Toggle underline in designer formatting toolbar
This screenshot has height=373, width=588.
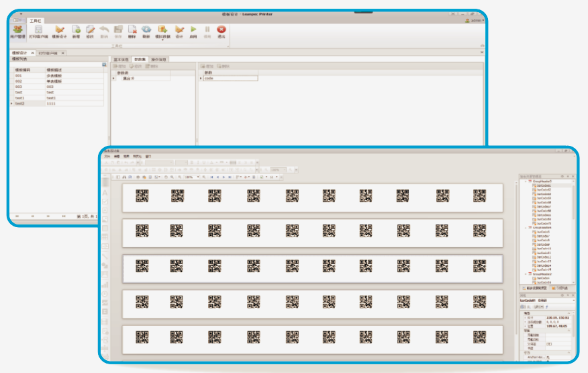click(204, 163)
